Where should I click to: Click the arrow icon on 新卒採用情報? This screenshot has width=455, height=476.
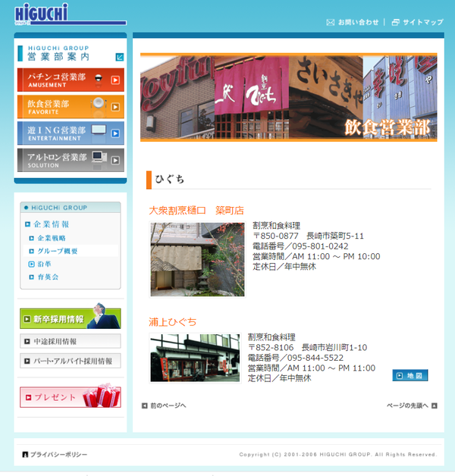coord(27,319)
